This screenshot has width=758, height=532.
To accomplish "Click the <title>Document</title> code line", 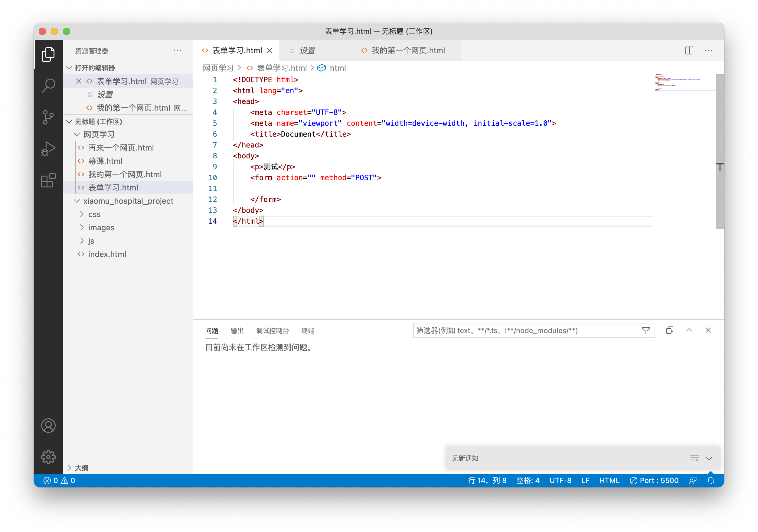I will click(300, 134).
